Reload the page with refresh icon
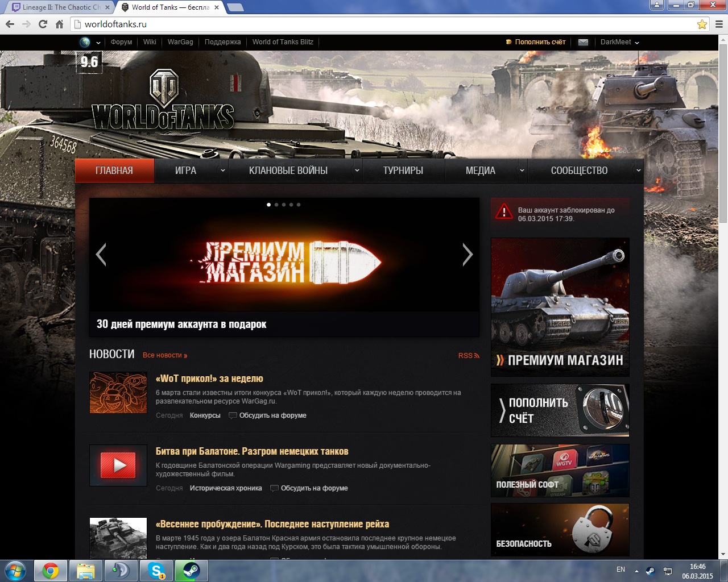The height and width of the screenshot is (582, 728). 43,24
